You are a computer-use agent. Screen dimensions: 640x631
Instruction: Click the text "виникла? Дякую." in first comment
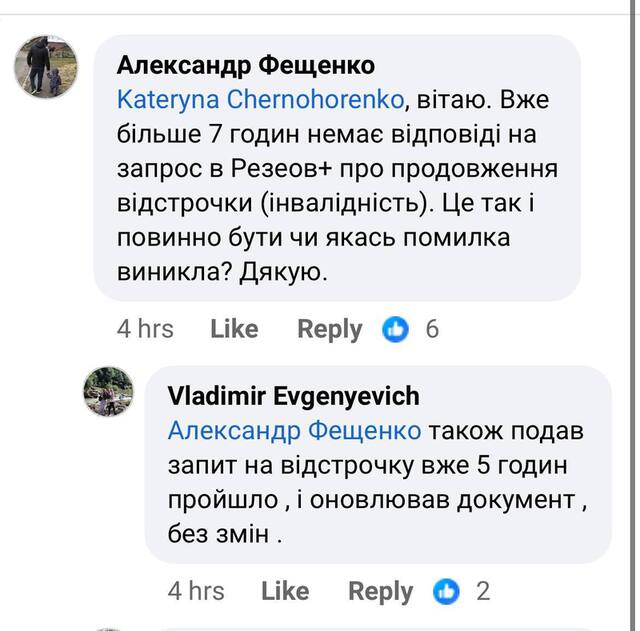[222, 269]
